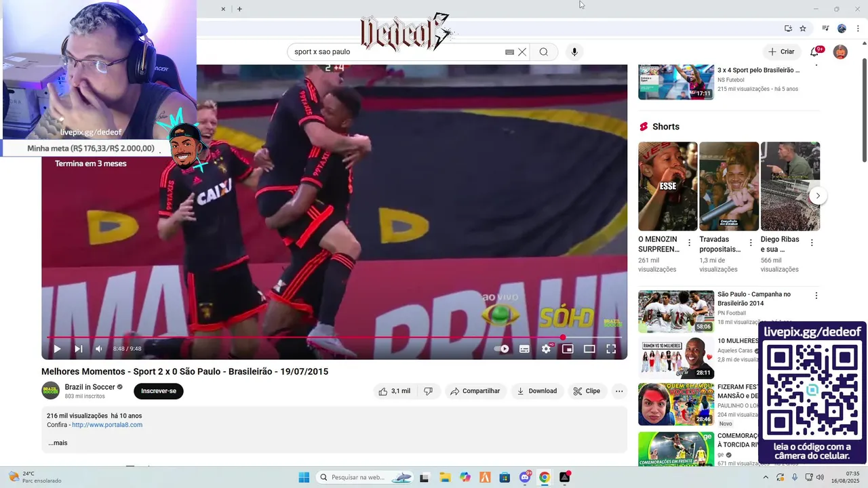Open File Explorer from taskbar
The image size is (868, 488).
(445, 477)
